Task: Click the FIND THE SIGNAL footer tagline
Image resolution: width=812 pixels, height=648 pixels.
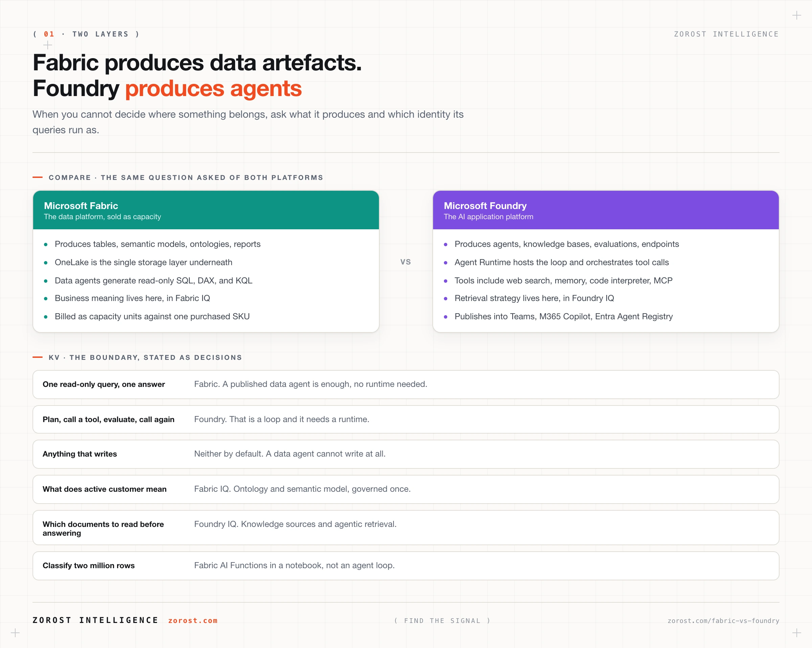Action: (x=443, y=621)
